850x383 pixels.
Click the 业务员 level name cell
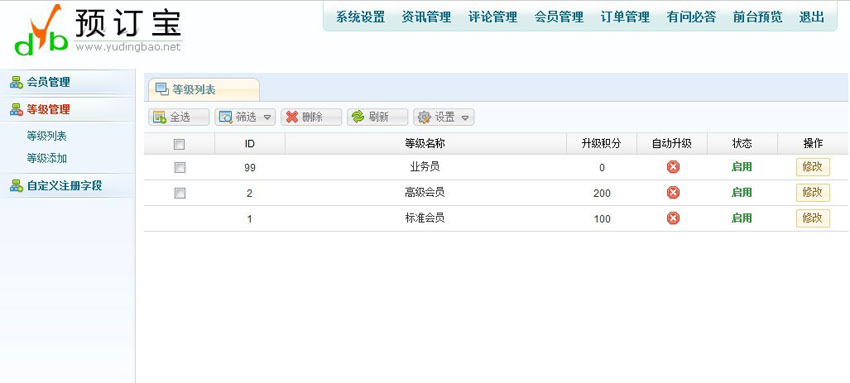pos(425,167)
